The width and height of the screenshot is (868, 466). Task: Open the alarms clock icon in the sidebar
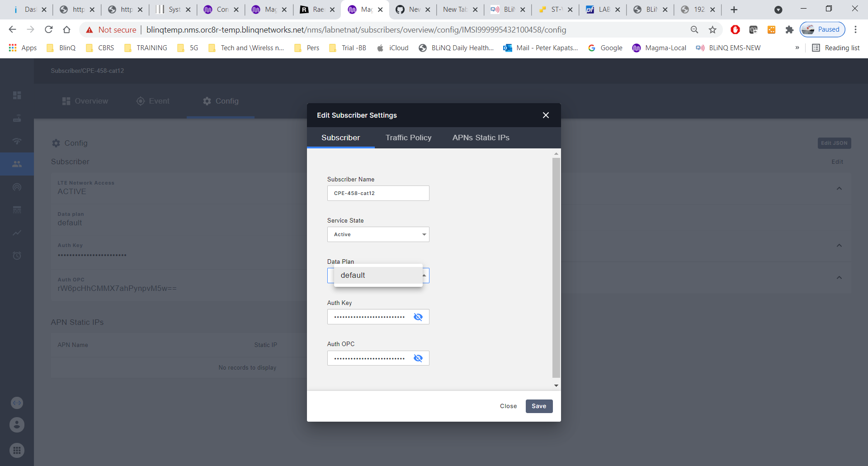coord(17,255)
